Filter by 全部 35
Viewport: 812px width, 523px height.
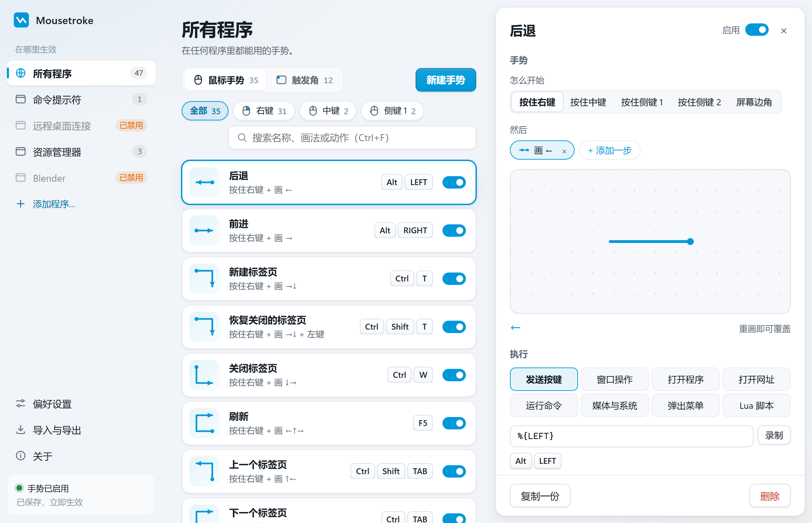pos(205,111)
